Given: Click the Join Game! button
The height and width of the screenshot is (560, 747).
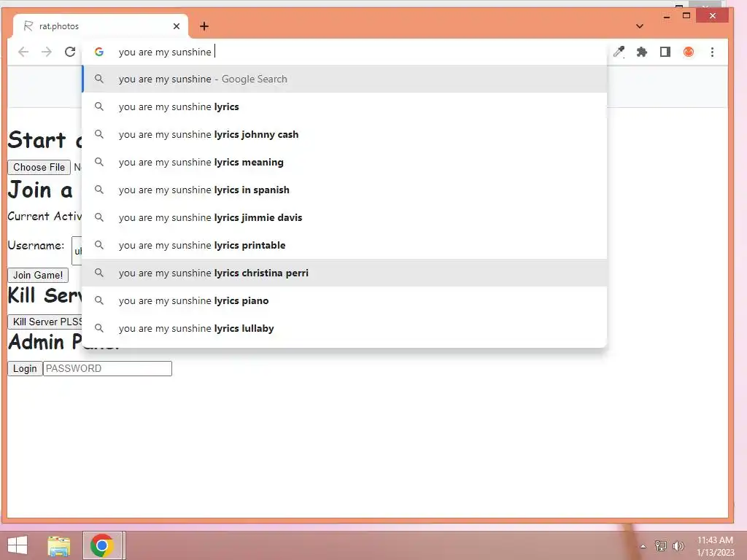Looking at the screenshot, I should point(38,275).
